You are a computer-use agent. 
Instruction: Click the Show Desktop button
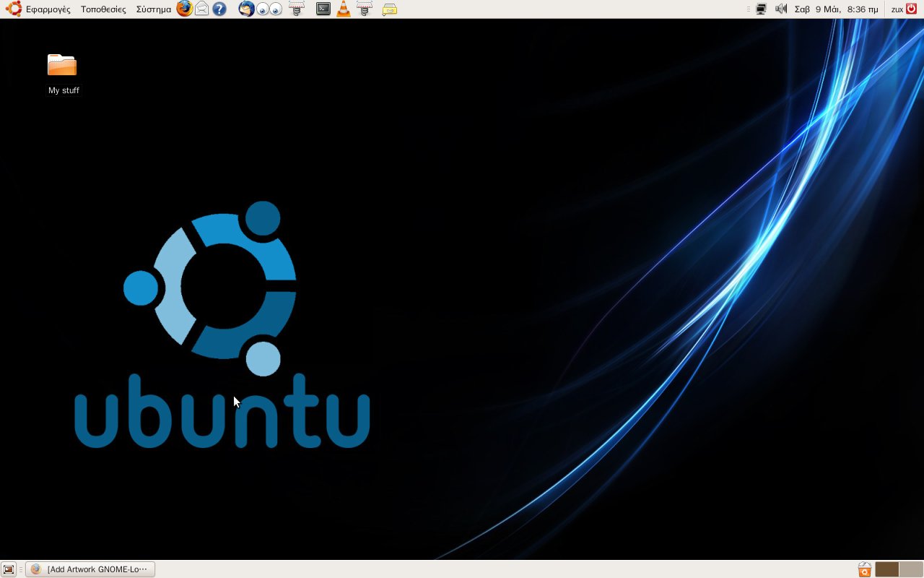(x=9, y=569)
